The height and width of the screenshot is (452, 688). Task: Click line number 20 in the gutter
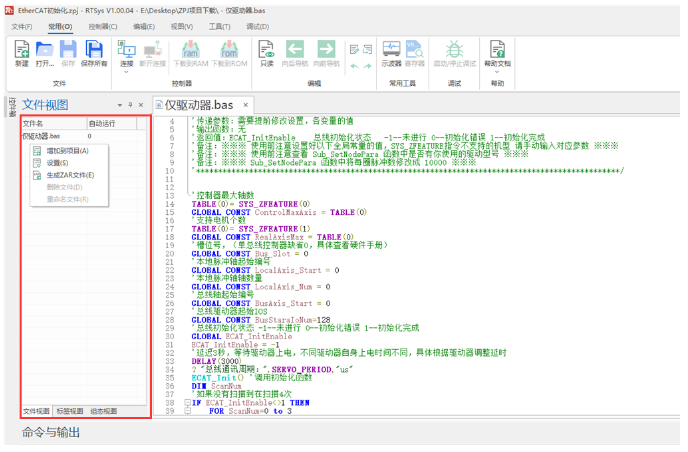[x=169, y=254]
